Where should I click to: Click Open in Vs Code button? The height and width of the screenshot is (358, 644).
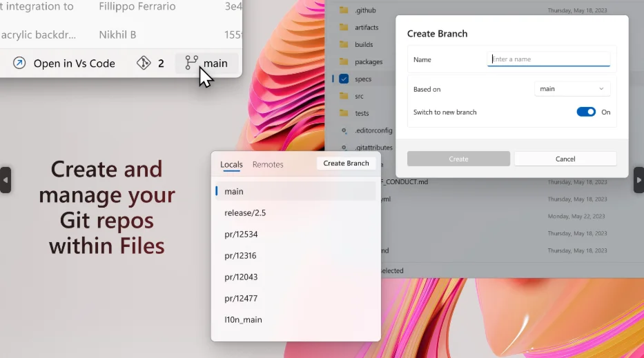pyautogui.click(x=64, y=63)
